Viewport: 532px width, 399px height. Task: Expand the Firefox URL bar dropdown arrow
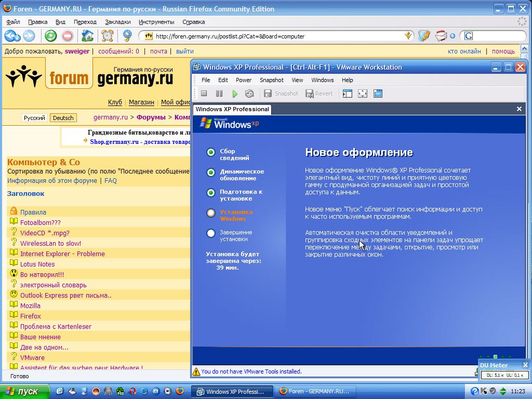pos(408,36)
